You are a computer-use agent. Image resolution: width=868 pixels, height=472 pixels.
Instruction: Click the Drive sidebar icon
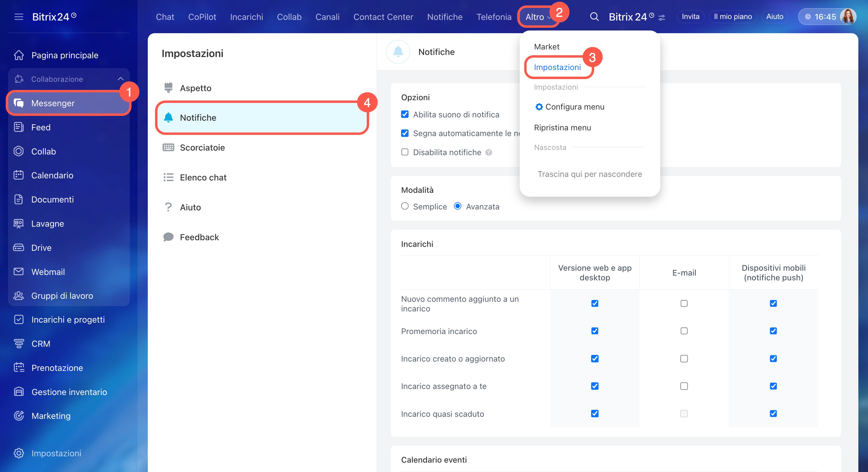point(18,247)
